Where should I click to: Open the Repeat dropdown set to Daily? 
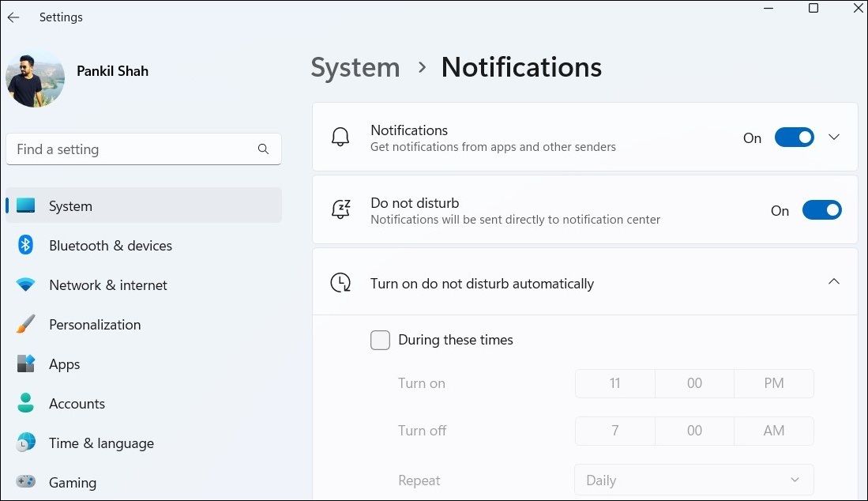point(693,480)
